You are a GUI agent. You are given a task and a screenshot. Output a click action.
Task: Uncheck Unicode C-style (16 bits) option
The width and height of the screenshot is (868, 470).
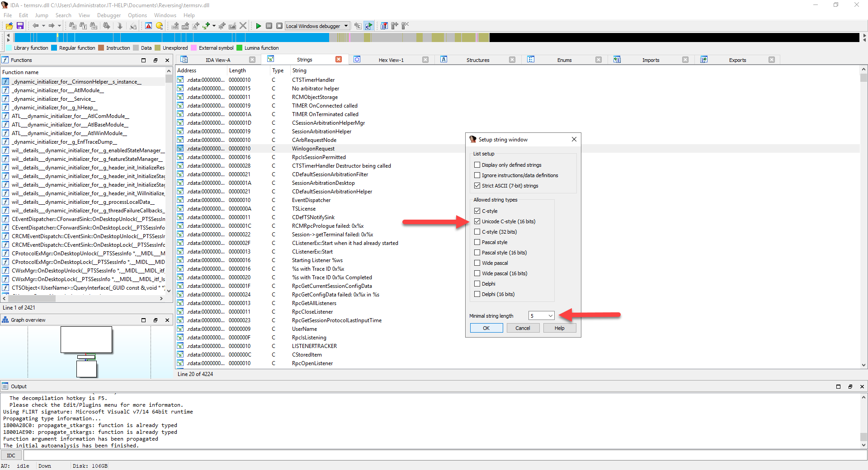(x=477, y=221)
